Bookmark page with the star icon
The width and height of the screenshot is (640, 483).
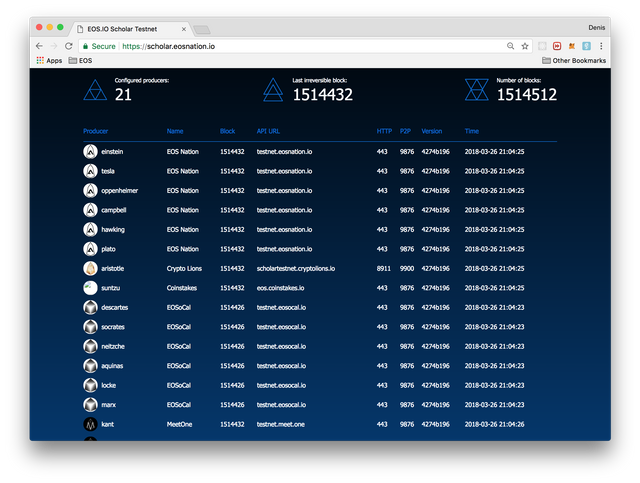pyautogui.click(x=525, y=46)
